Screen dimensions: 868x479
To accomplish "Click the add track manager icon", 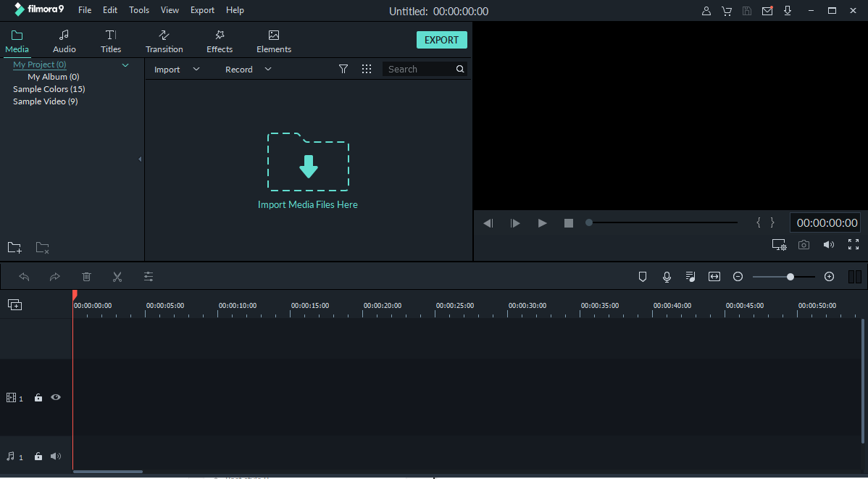I will [x=15, y=304].
